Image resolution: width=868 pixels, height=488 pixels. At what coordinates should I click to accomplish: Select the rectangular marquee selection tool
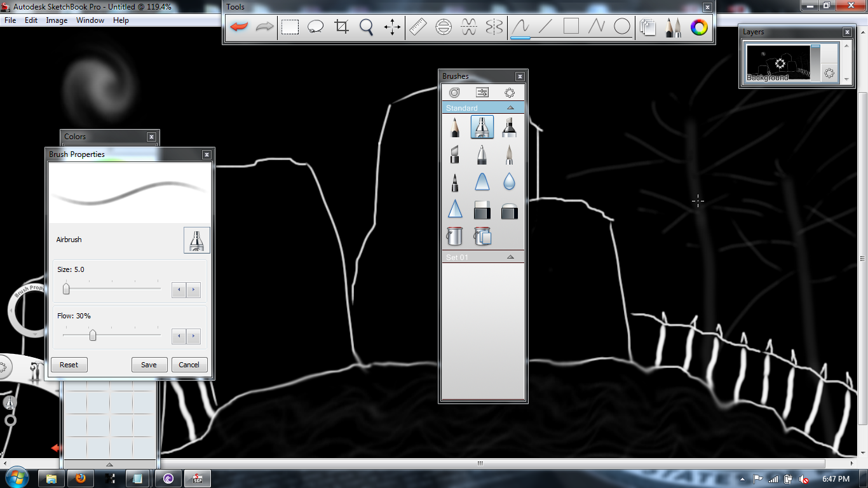290,27
